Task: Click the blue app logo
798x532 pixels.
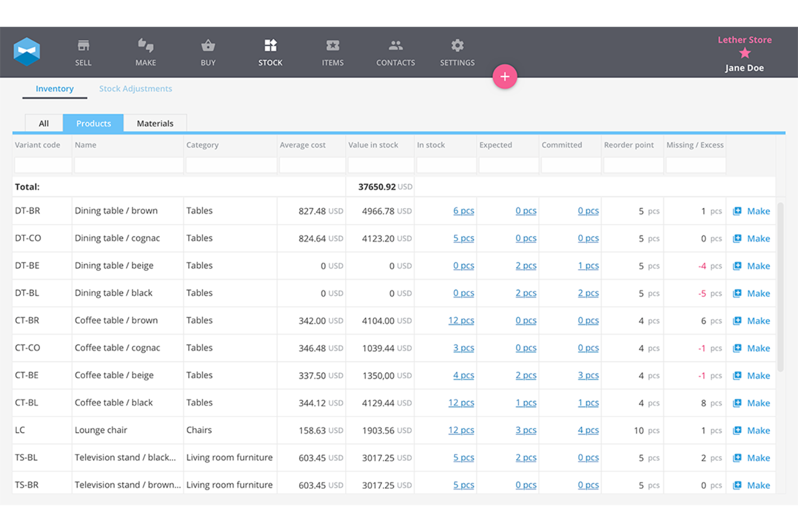Action: (27, 50)
